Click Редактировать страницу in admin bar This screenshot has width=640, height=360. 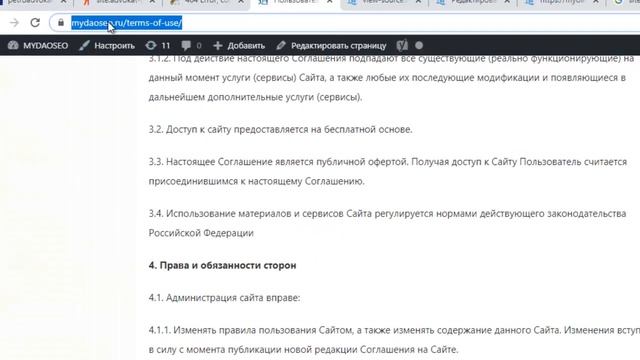(331, 45)
